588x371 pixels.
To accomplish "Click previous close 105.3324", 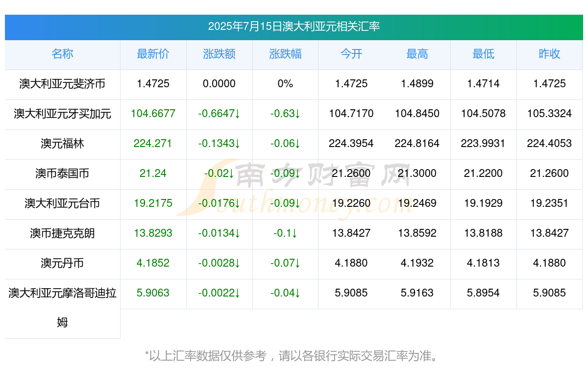I will click(x=549, y=114).
